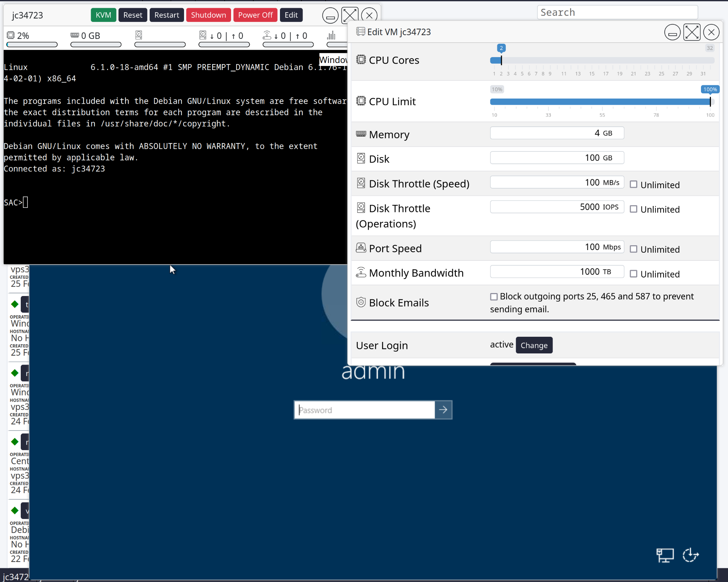Click the Search field at top
The height and width of the screenshot is (582, 728).
pyautogui.click(x=617, y=12)
